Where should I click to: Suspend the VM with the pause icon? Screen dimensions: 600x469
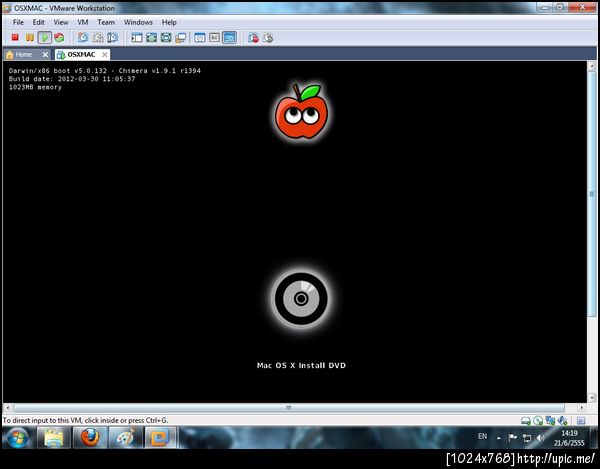(29, 37)
